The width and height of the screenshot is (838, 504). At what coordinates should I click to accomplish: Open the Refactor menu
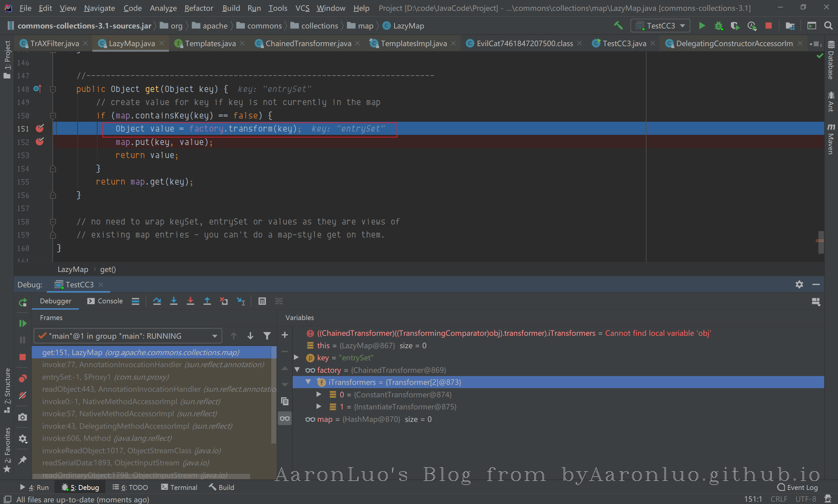198,8
